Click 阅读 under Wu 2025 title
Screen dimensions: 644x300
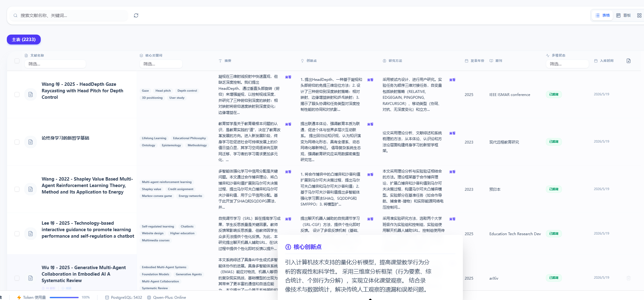66,288
